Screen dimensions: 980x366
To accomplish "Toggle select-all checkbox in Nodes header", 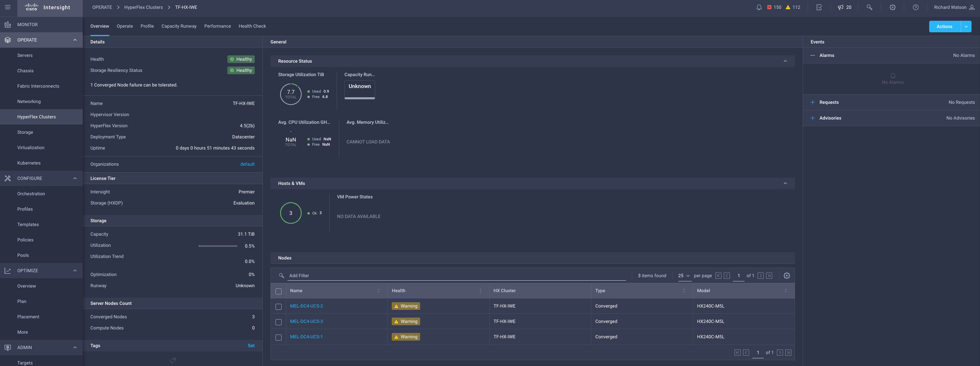I will point(279,291).
